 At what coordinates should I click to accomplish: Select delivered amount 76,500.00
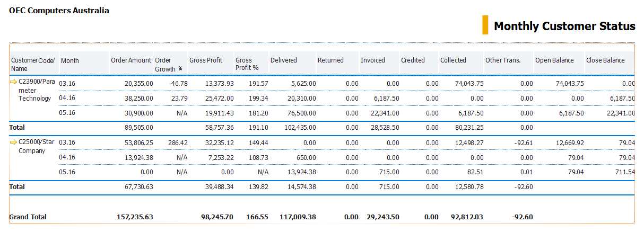point(302,113)
